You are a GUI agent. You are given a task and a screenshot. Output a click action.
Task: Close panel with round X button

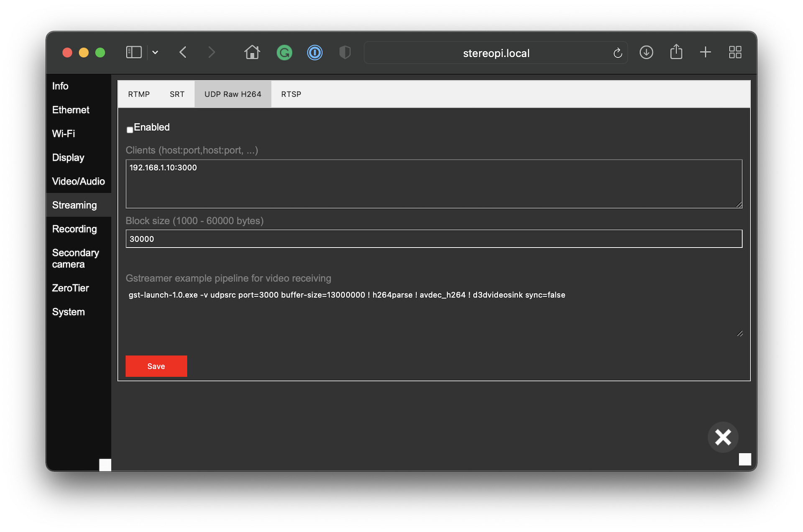(x=723, y=437)
